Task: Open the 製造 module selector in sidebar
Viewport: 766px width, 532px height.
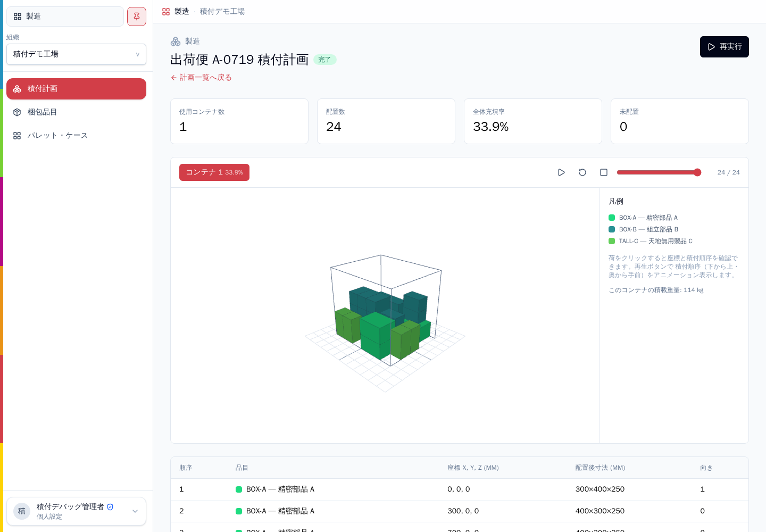Action: (65, 16)
